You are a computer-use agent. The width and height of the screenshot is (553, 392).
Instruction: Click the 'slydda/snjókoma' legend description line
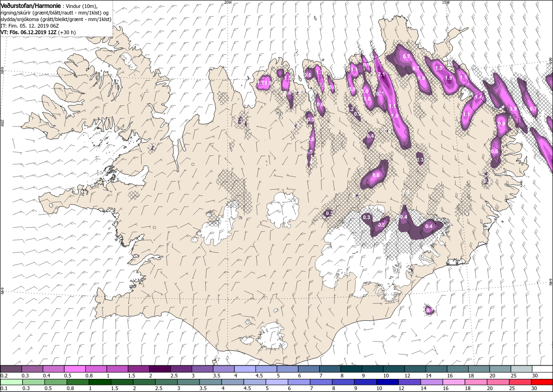(x=56, y=19)
